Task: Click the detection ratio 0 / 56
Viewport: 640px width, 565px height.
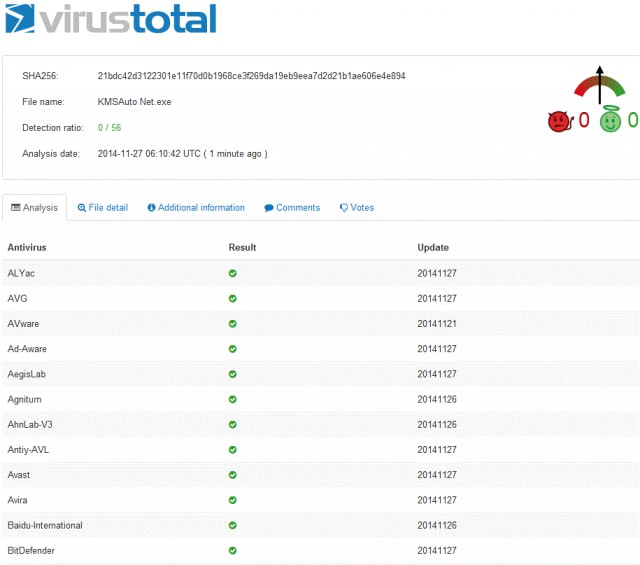Action: 109,128
